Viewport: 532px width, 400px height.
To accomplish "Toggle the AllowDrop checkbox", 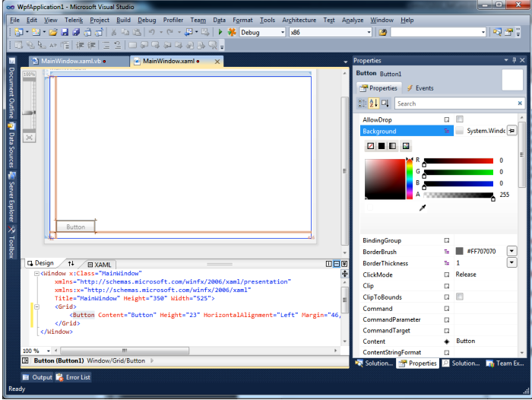I will tap(460, 119).
